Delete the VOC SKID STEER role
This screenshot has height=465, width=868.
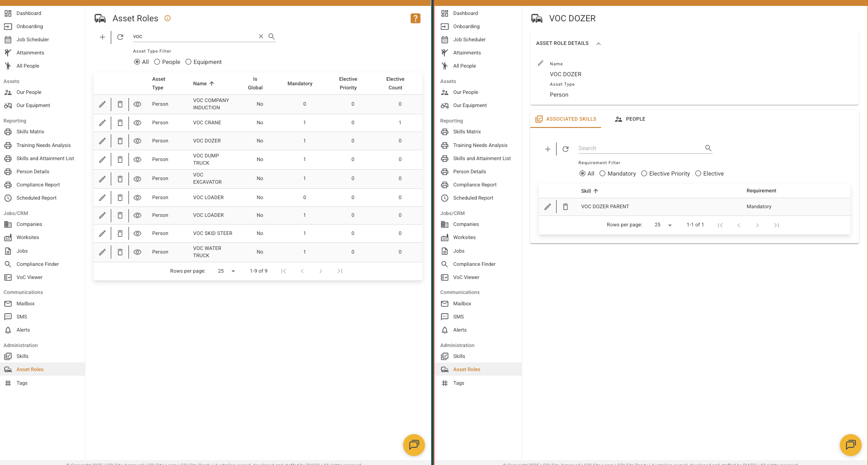click(120, 234)
